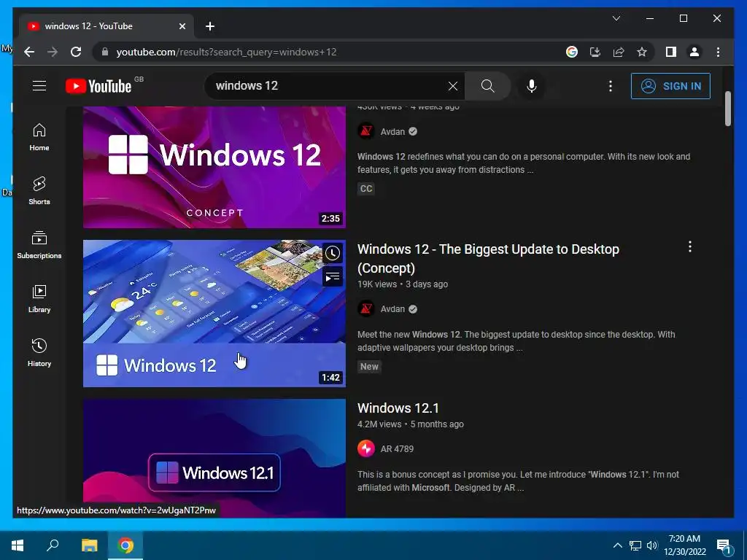
Task: Bookmark this page with the star
Action: (x=642, y=52)
